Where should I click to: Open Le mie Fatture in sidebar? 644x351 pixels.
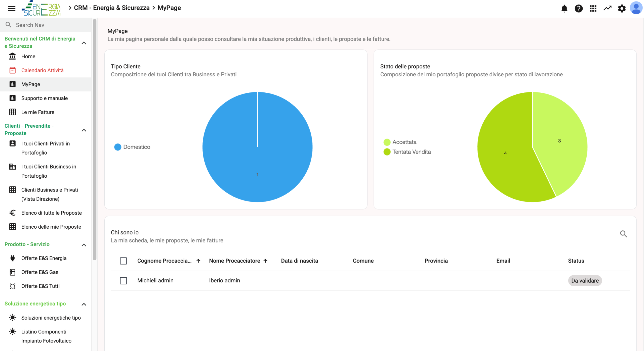pos(38,112)
